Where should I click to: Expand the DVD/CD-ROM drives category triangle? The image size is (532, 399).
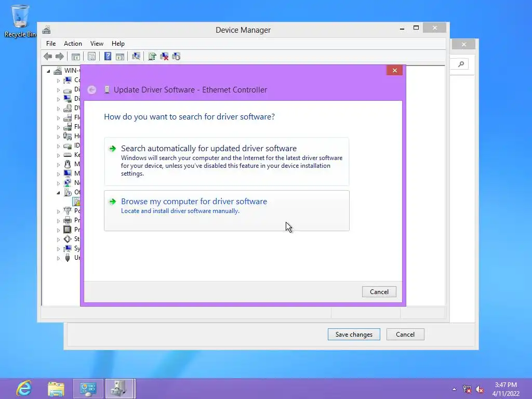[58, 109]
